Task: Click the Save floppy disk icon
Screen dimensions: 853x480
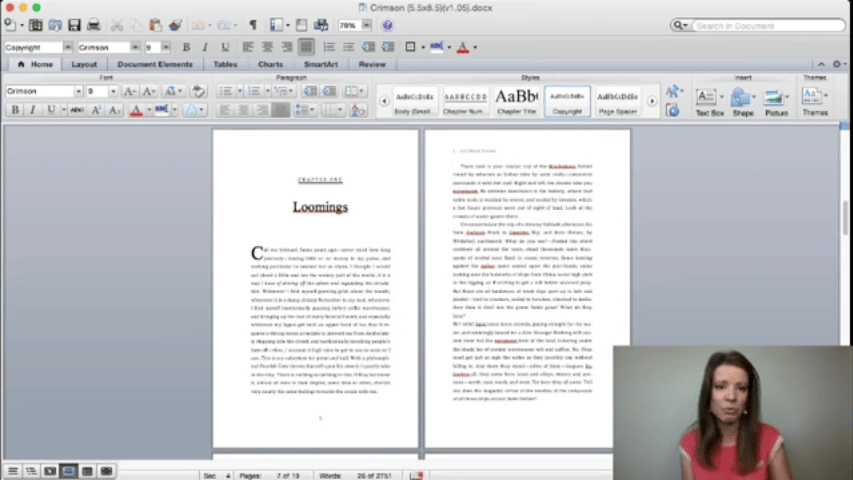Action: tap(74, 25)
